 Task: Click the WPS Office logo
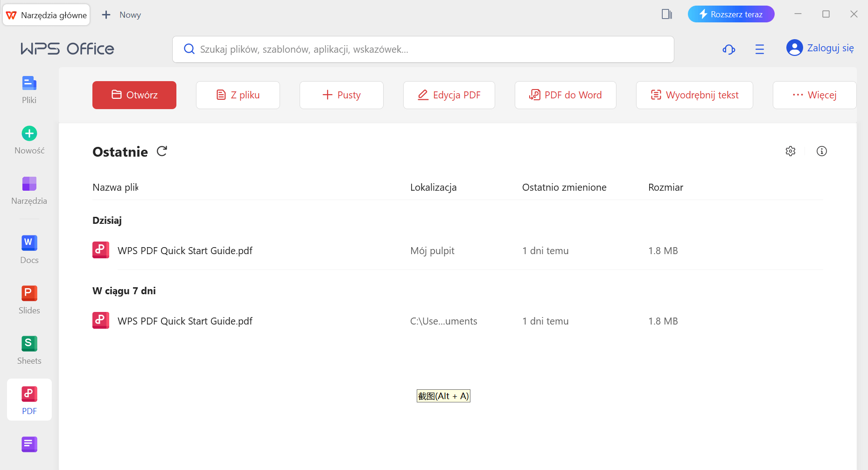click(x=68, y=48)
